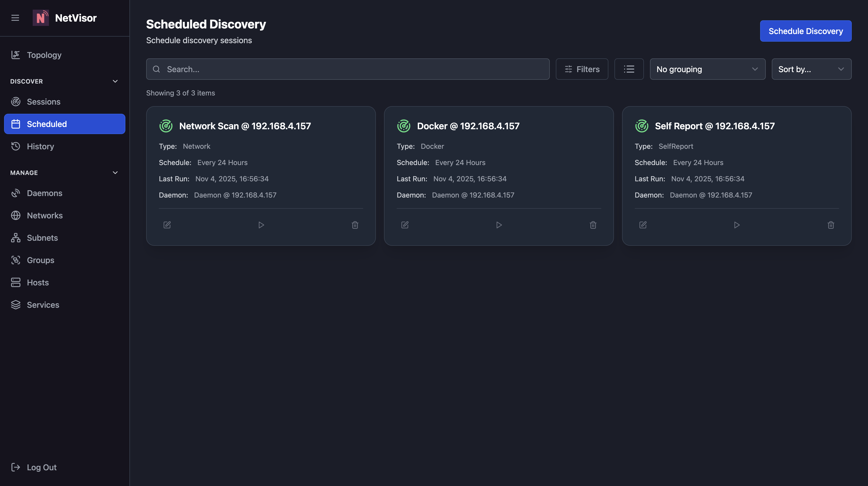The width and height of the screenshot is (868, 486).
Task: Click the Network Scan card radar icon
Action: pos(166,126)
